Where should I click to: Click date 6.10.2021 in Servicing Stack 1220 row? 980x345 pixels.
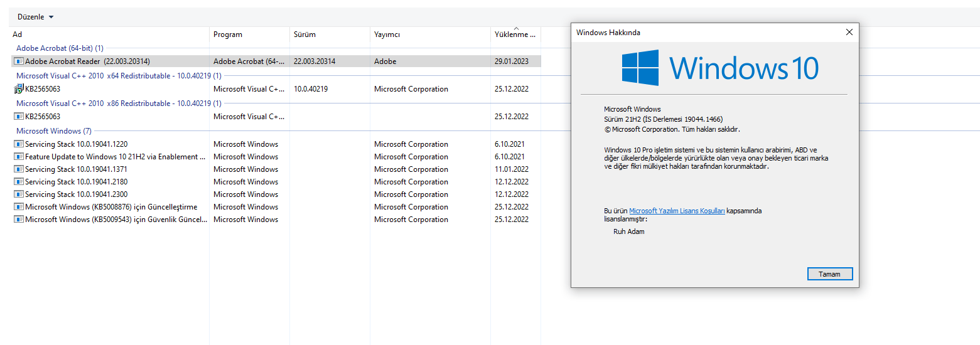[510, 144]
